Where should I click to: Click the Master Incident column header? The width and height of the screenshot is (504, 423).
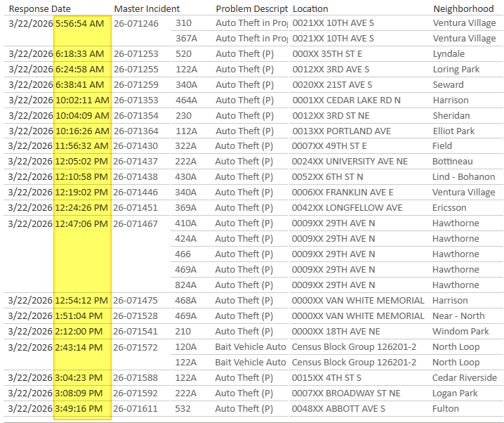[x=147, y=8]
